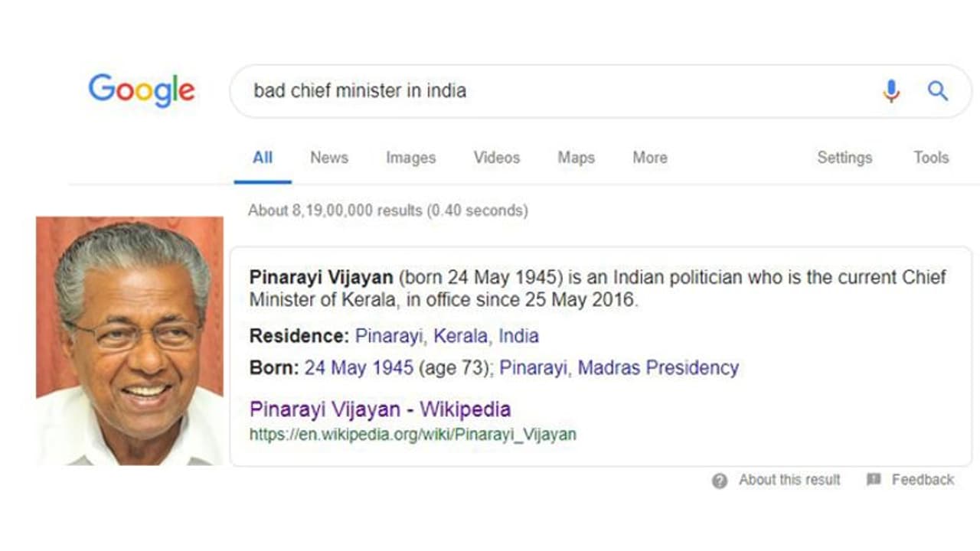Open the Videos results tab
The height and width of the screenshot is (551, 980).
[497, 158]
